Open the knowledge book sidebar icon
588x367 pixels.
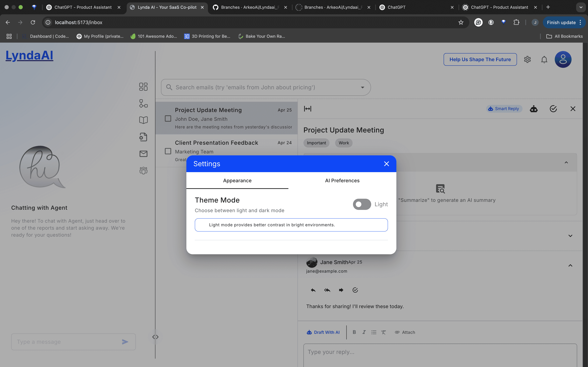(x=143, y=120)
